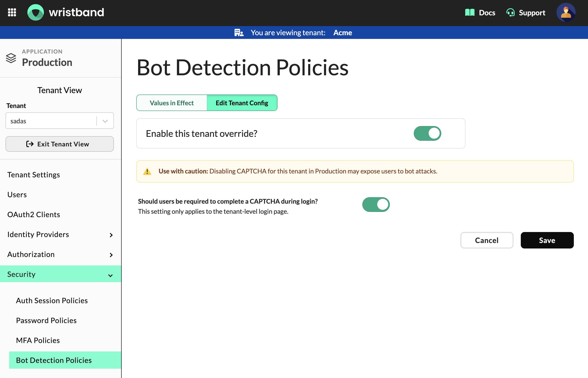Switch to the Values in Effect tab
Viewport: 588px width, 378px height.
pyautogui.click(x=172, y=103)
